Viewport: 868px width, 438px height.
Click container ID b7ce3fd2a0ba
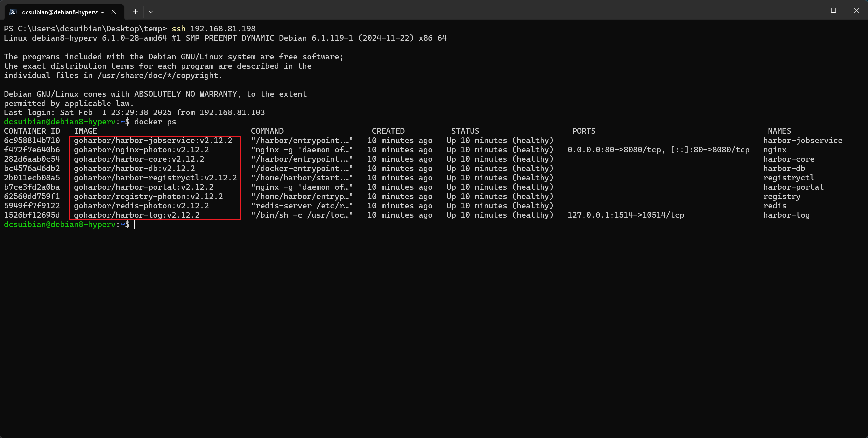(x=32, y=187)
